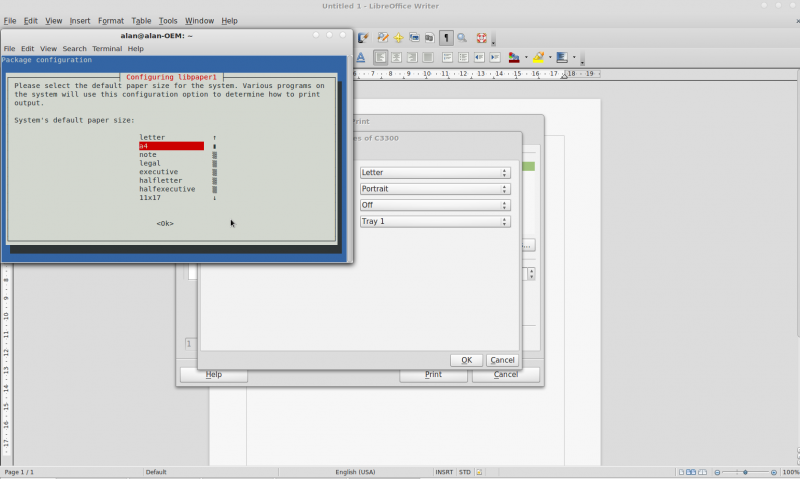The width and height of the screenshot is (800, 479).
Task: Open the Writer File menu
Action: (10, 21)
